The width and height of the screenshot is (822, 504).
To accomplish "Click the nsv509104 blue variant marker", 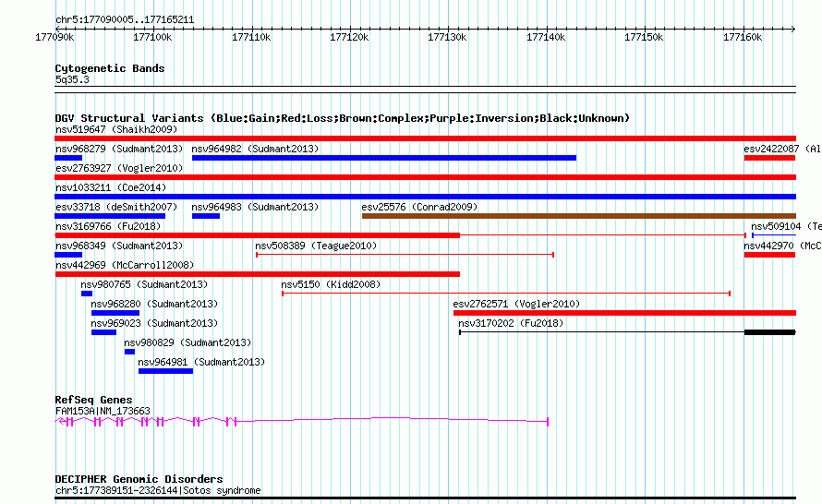I will (774, 235).
